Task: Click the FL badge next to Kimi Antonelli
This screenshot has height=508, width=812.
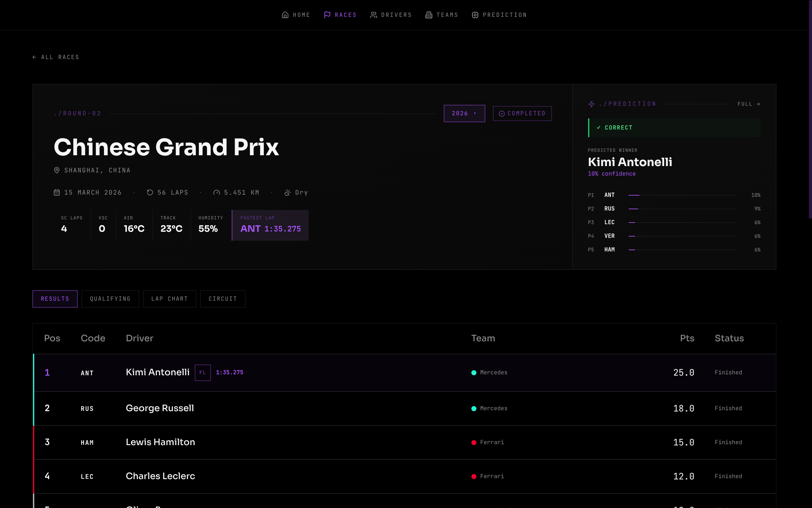Action: tap(203, 373)
